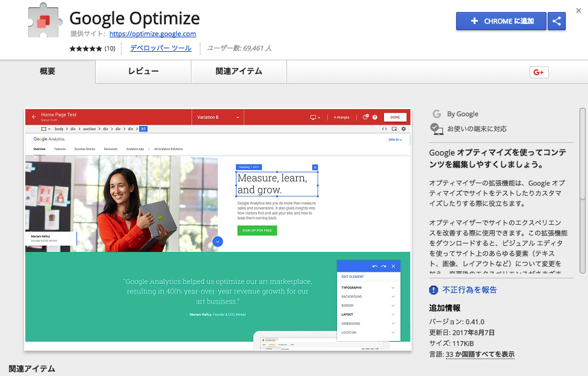This screenshot has width=588, height=376.
Task: Click the diagnostics icon left of the help icon
Action: coord(366,117)
